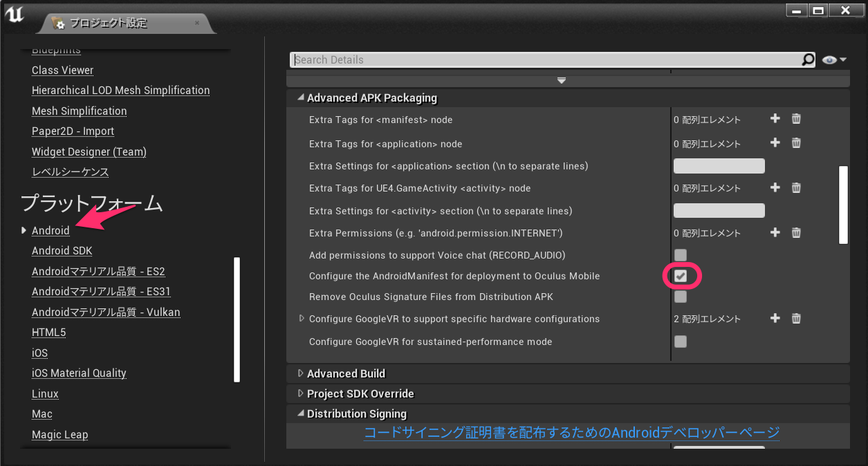Open Class Viewer settings

62,70
